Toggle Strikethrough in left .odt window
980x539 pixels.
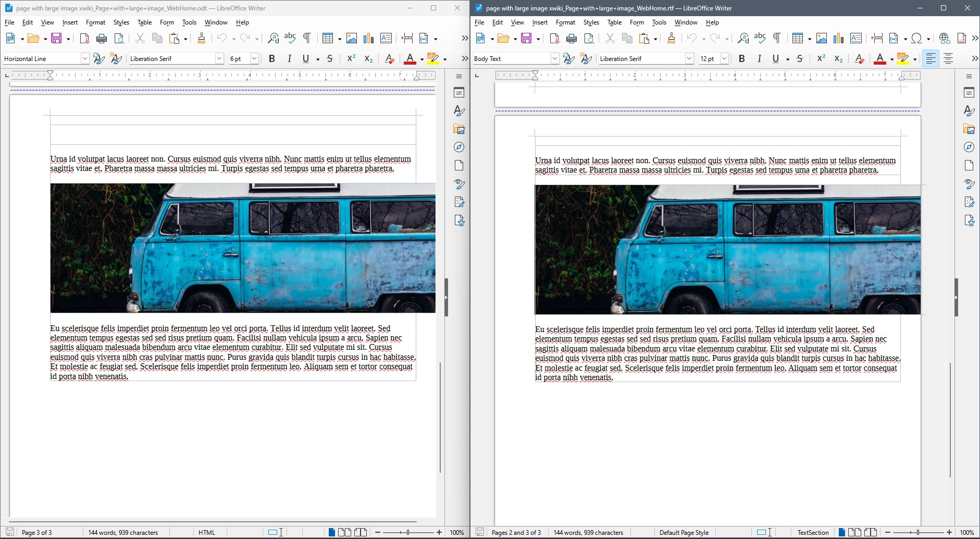[330, 58]
